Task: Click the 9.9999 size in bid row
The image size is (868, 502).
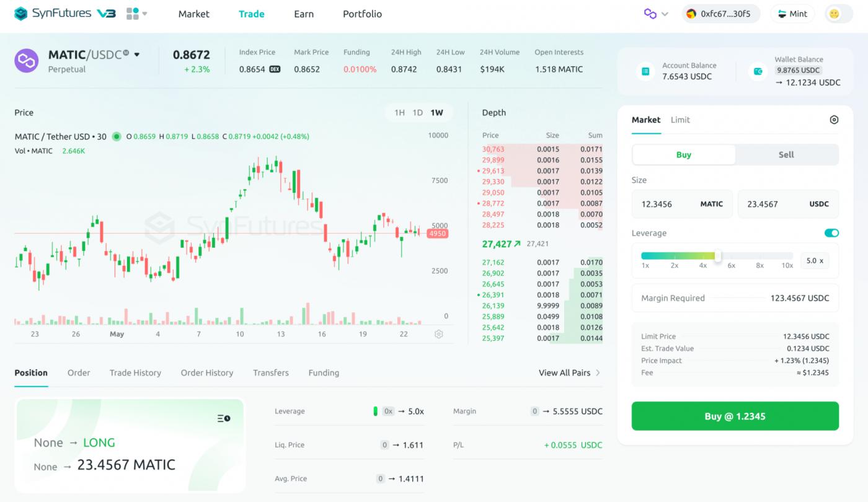Action: pyautogui.click(x=548, y=306)
